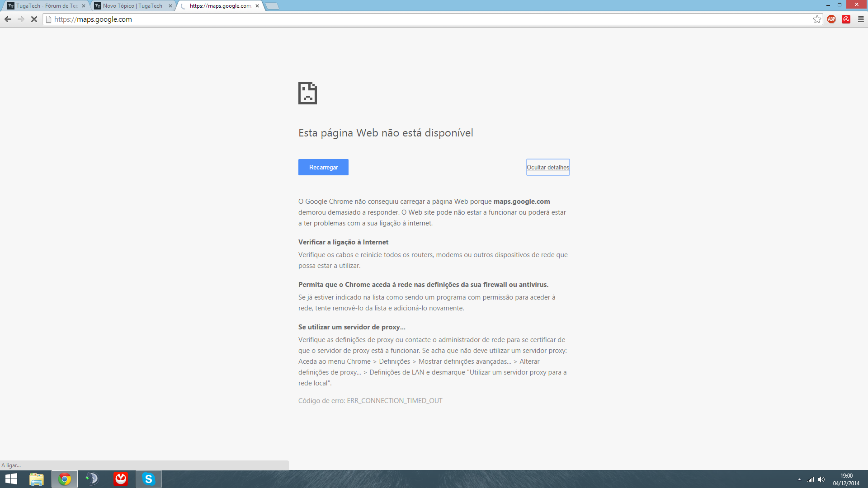Image resolution: width=868 pixels, height=488 pixels.
Task: Open the Chrome hamburger menu
Action: point(861,19)
